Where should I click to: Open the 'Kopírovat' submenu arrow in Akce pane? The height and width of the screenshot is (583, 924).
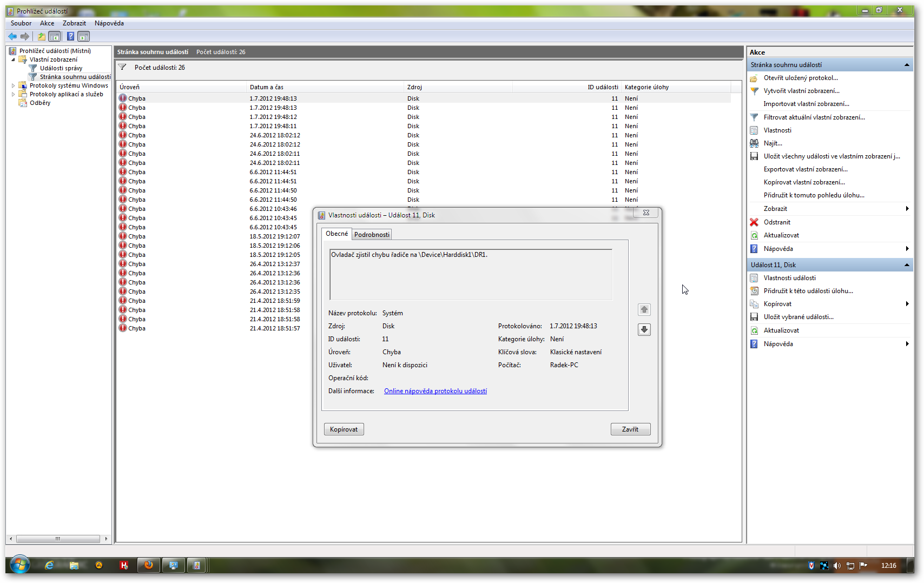tap(907, 304)
